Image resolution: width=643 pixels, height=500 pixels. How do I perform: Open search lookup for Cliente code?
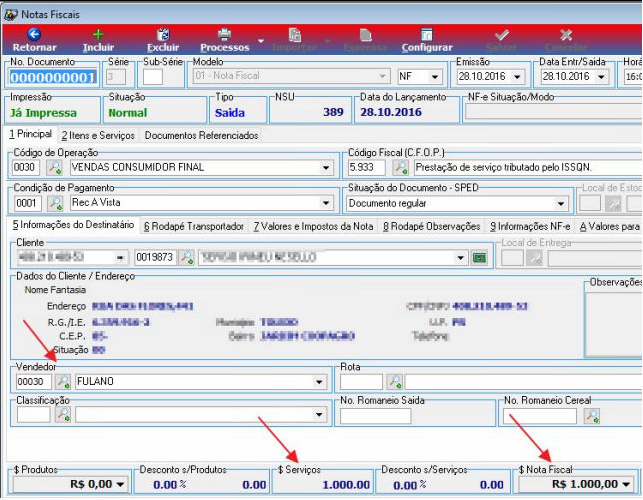click(x=187, y=258)
